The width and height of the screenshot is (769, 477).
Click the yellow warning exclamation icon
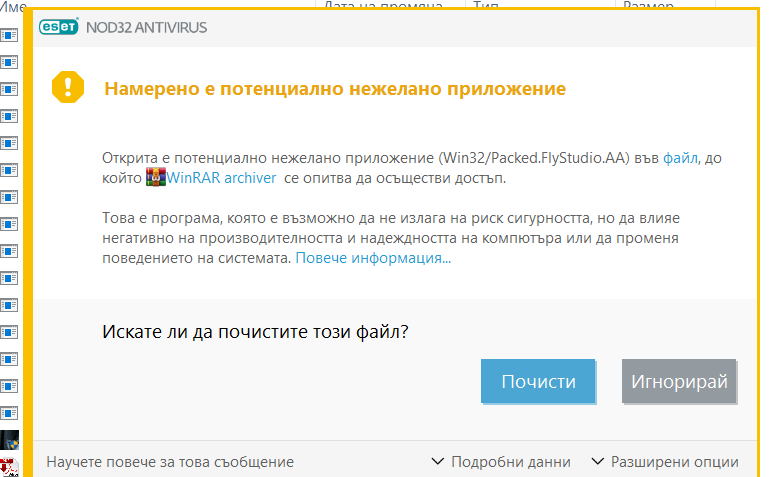click(68, 87)
